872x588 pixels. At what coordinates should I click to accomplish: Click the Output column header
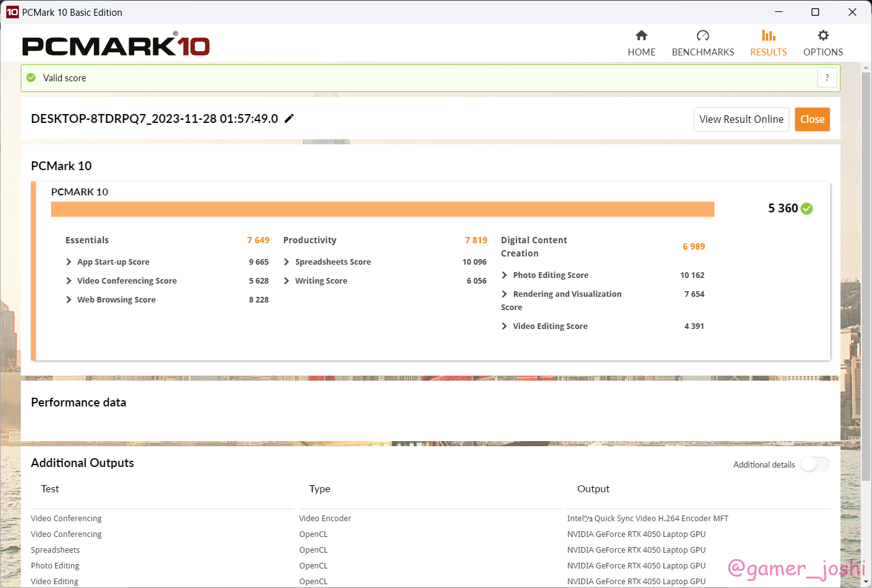coord(594,489)
